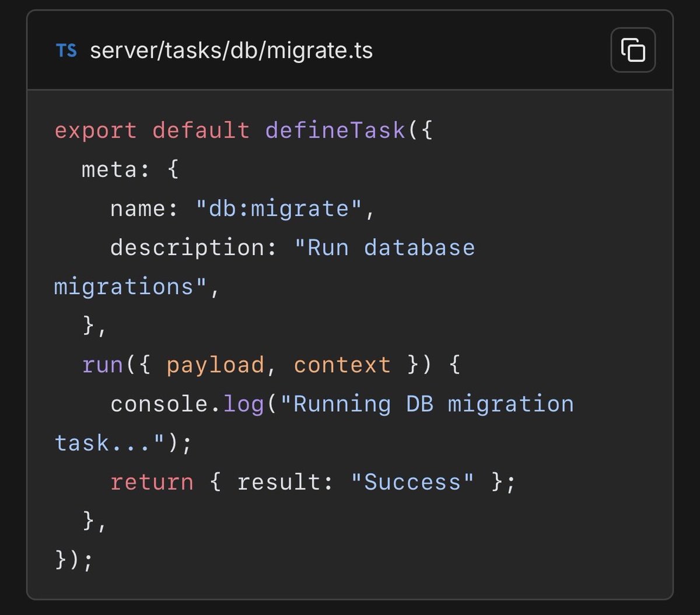Click the 'payload' parameter

pos(215,366)
